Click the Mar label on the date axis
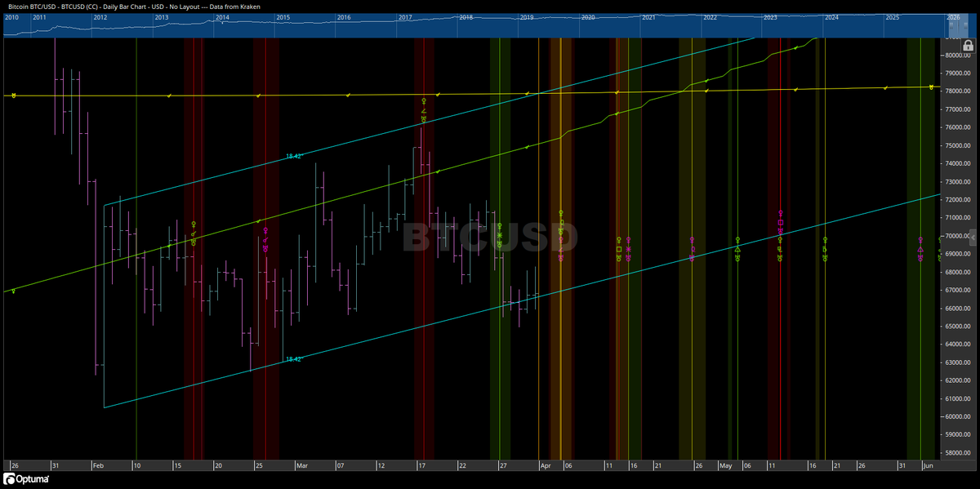This screenshot has width=980, height=489. (x=301, y=465)
